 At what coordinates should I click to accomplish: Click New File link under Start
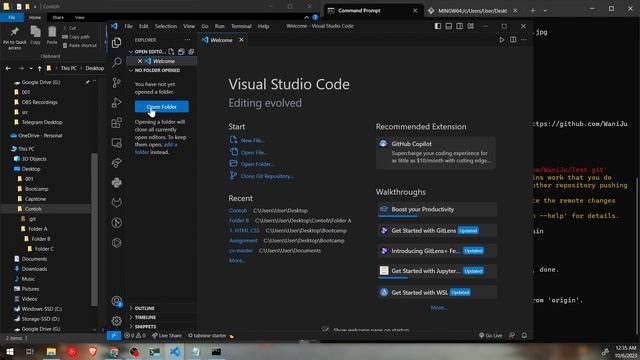[253, 140]
